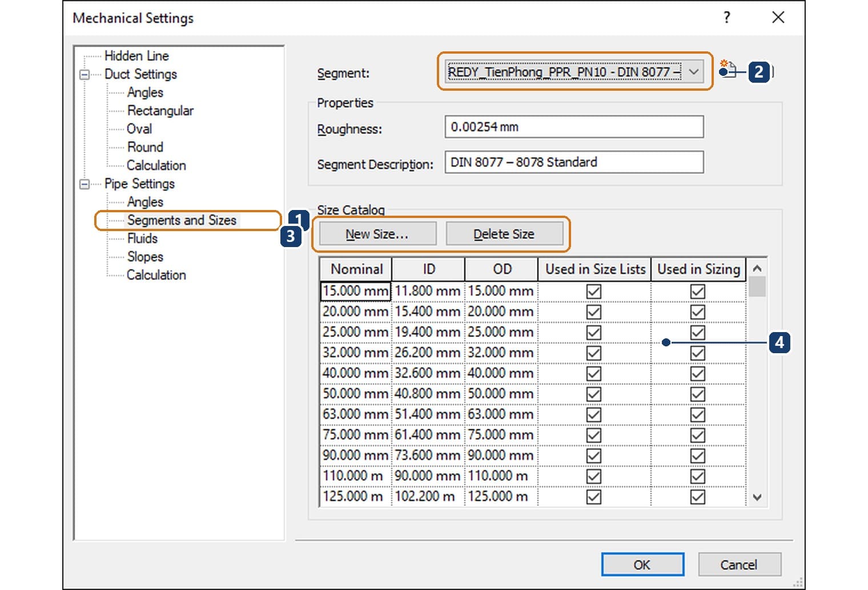Toggle Used in Size Lists for 20.000 mm
The width and height of the screenshot is (868, 590).
pos(594,312)
